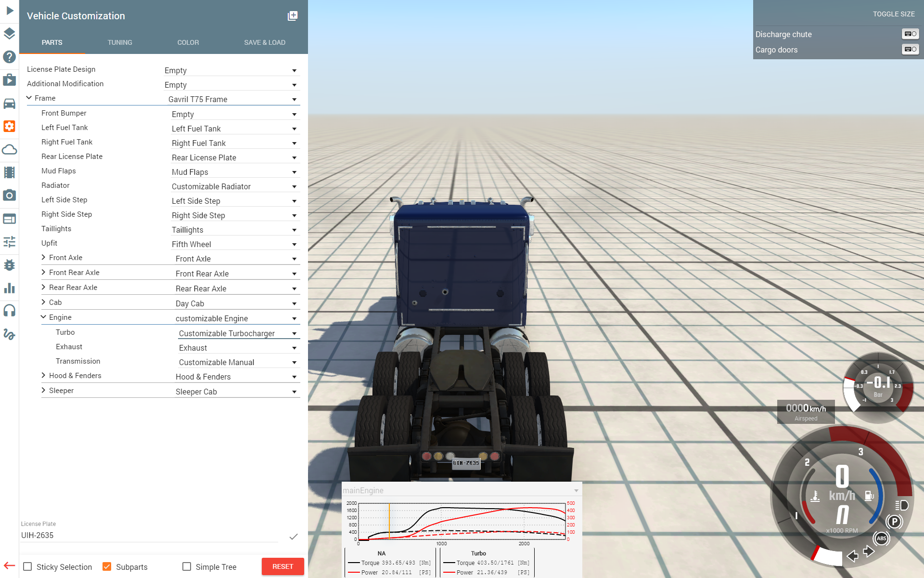
Task: Click the right turn signal arrow
Action: [869, 551]
